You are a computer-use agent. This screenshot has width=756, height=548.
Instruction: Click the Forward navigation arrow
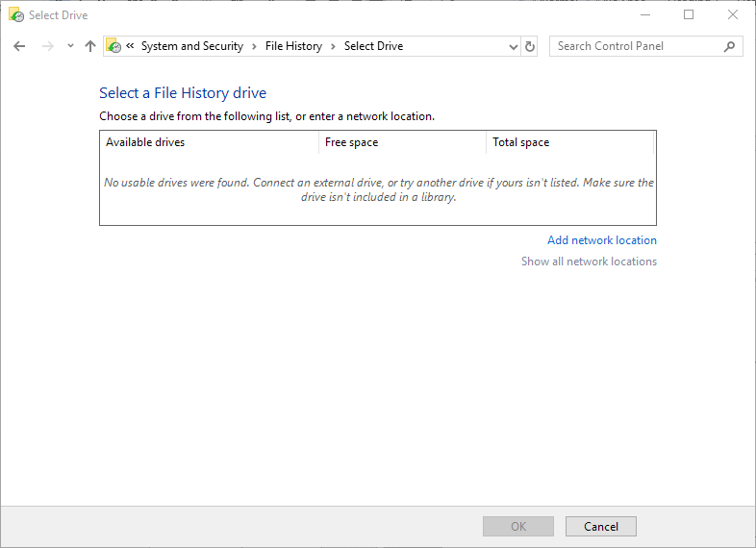tap(48, 46)
